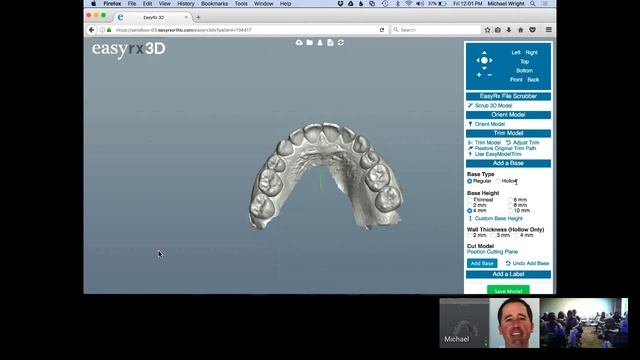Click Position Cutting Plane link
This screenshot has width=640, height=360.
pos(493,252)
